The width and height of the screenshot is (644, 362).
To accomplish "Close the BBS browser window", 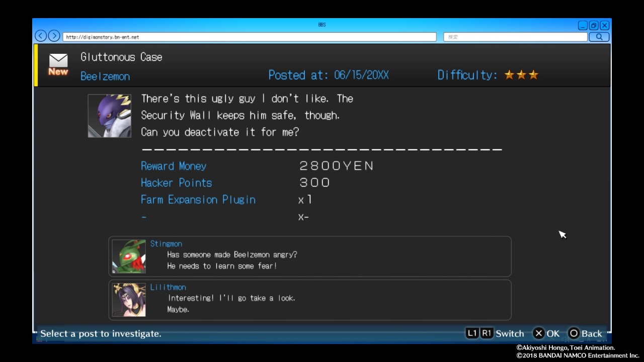I will click(x=605, y=26).
